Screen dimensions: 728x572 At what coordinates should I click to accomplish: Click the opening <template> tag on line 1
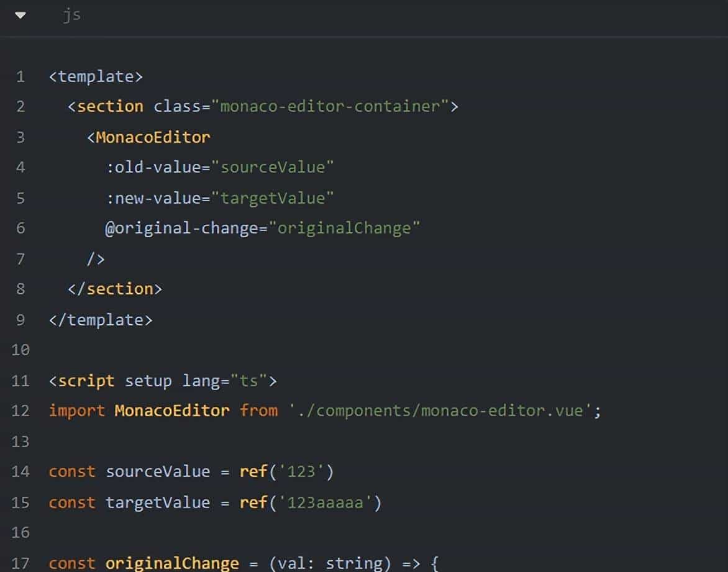coord(96,76)
